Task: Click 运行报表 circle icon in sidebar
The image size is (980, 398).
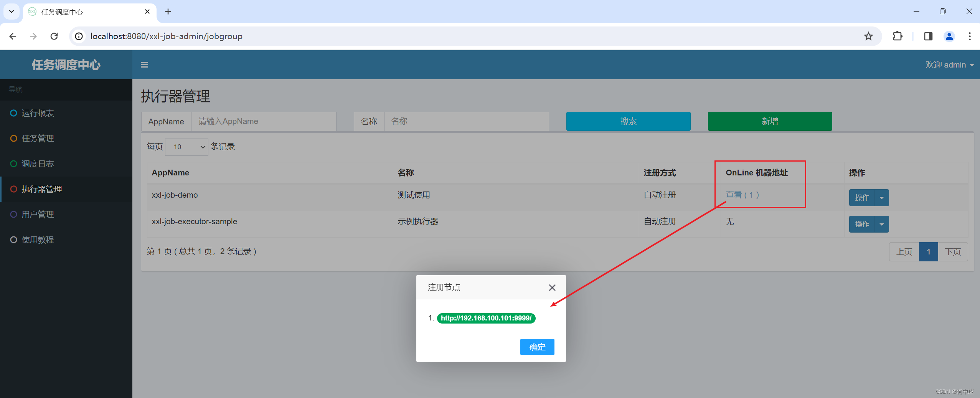Action: click(x=13, y=113)
